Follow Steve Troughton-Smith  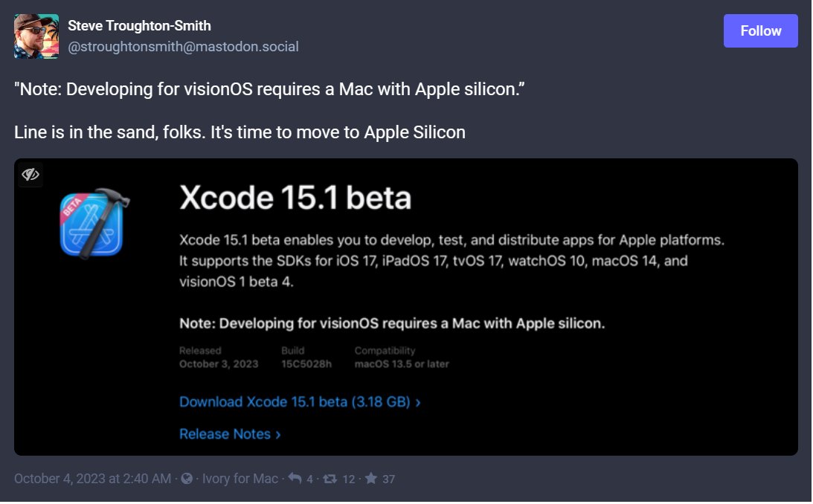coord(760,31)
